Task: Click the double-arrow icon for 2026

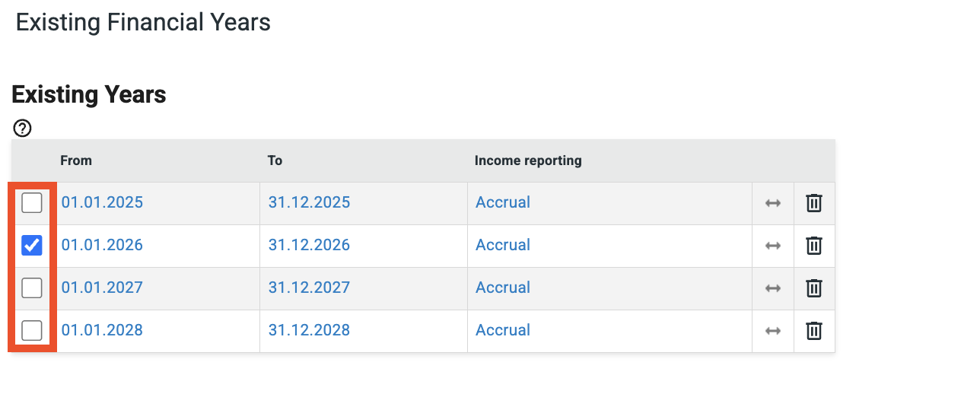Action: [773, 246]
